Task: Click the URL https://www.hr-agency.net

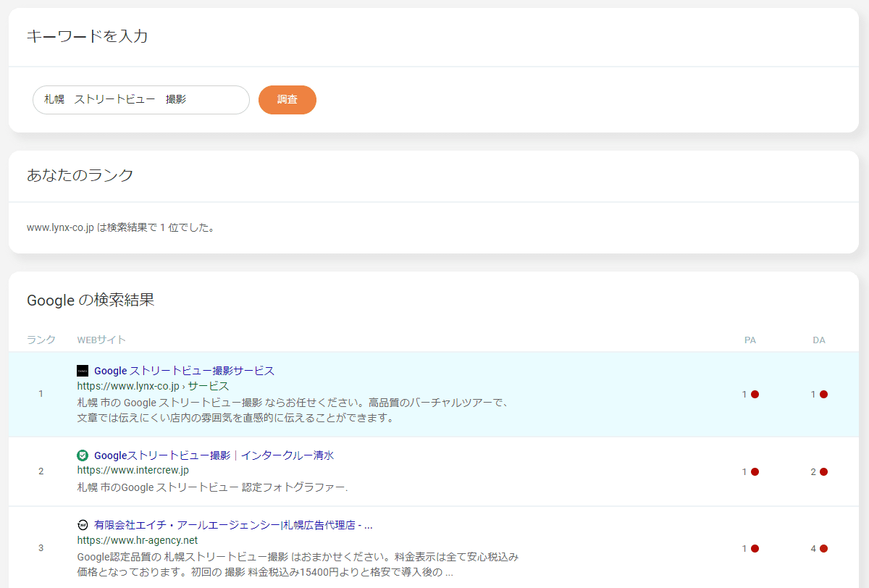Action: pyautogui.click(x=138, y=540)
